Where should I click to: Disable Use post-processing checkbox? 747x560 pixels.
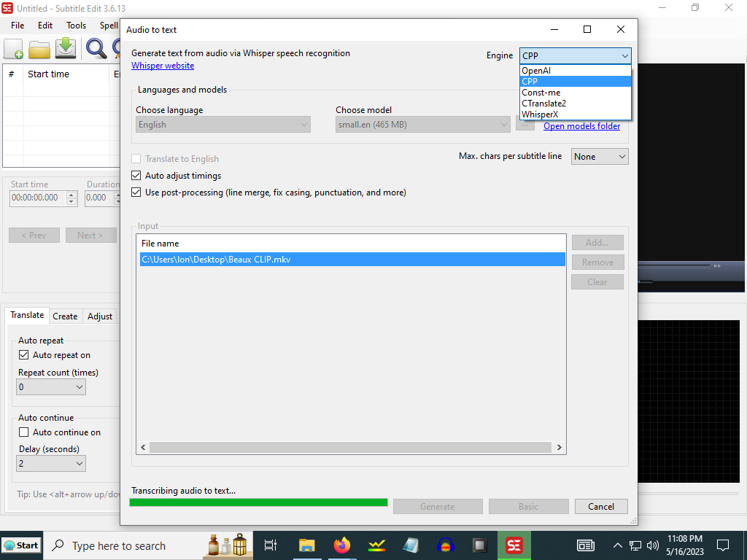coord(136,192)
